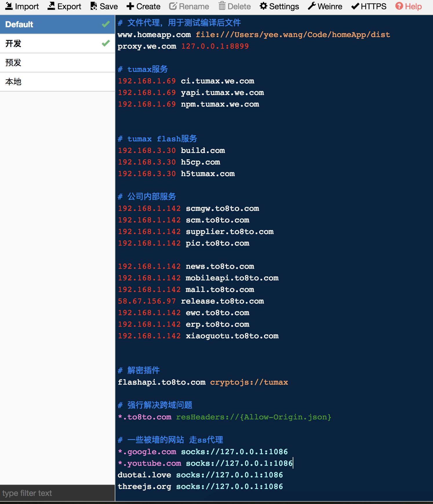Click the Create label in toolbar
The height and width of the screenshot is (504, 433).
148,6
